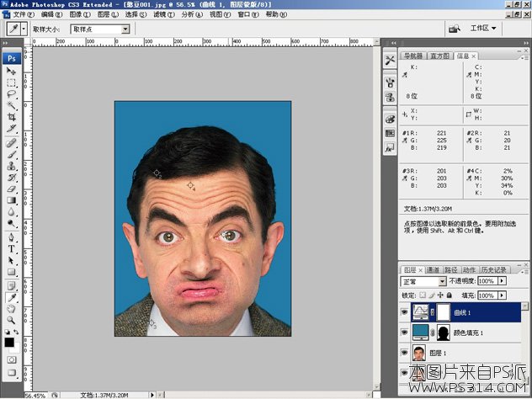
Task: Select the History Brush tool
Action: (11, 177)
